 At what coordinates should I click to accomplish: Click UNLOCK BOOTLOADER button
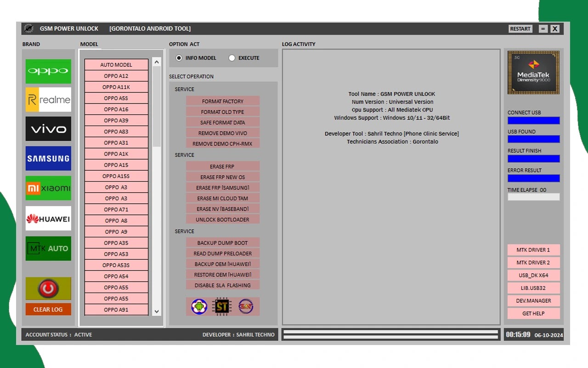223,219
